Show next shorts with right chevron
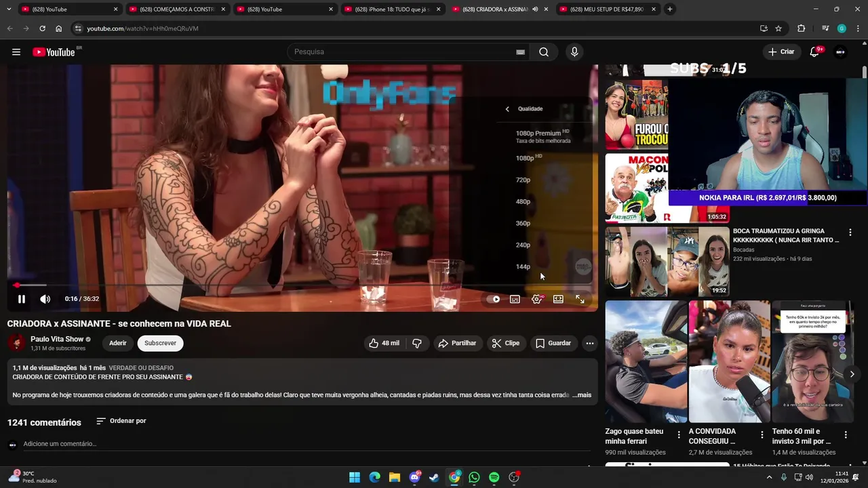Screen dimensions: 868x488 [x=852, y=374]
